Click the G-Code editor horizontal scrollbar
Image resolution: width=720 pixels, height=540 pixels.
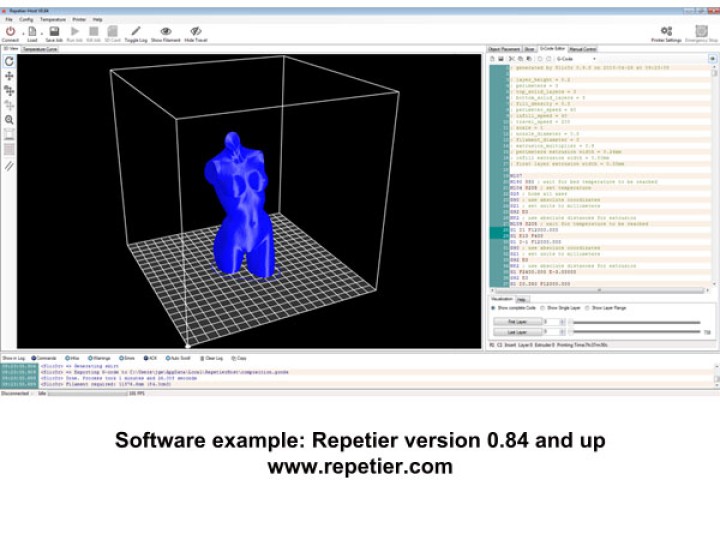tap(599, 290)
